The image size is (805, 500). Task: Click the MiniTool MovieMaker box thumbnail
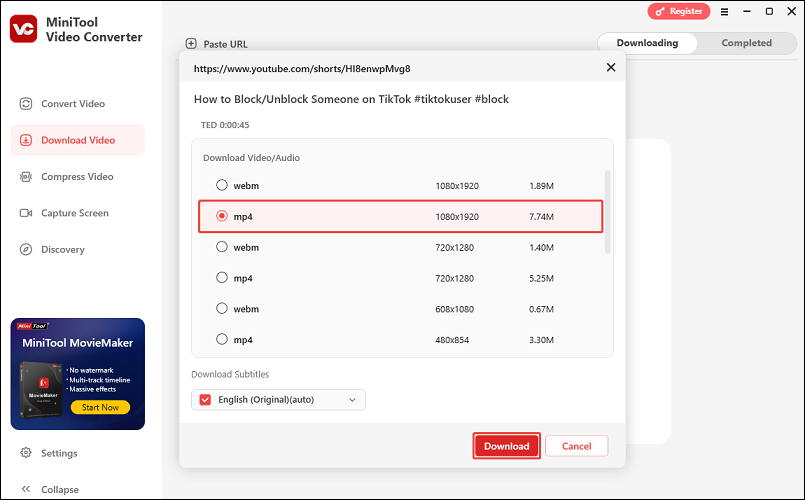point(41,390)
